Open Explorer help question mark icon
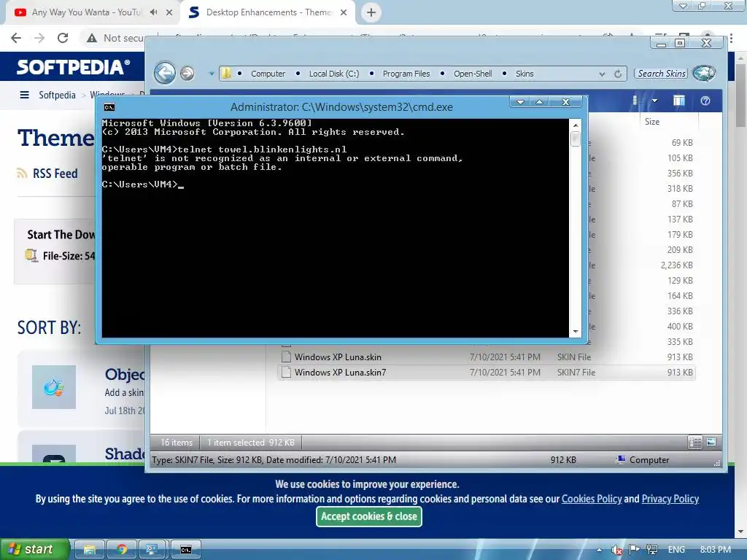 coord(705,101)
